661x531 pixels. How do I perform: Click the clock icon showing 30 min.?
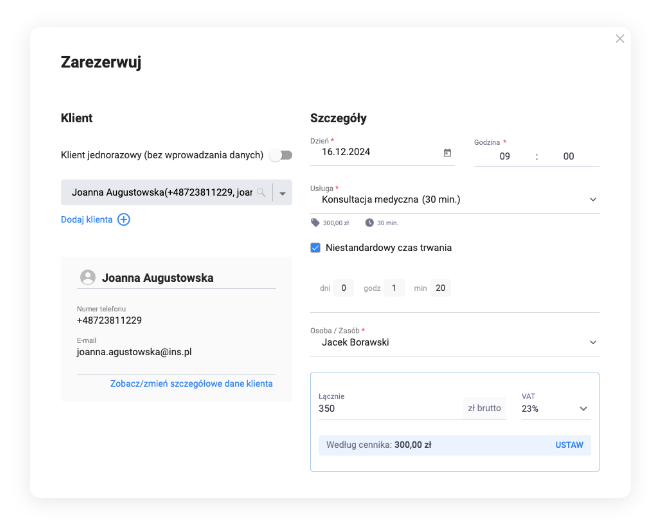(x=369, y=223)
